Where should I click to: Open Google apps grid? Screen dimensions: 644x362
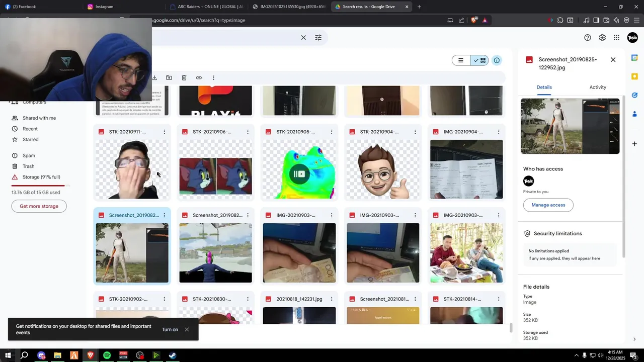[x=616, y=38]
